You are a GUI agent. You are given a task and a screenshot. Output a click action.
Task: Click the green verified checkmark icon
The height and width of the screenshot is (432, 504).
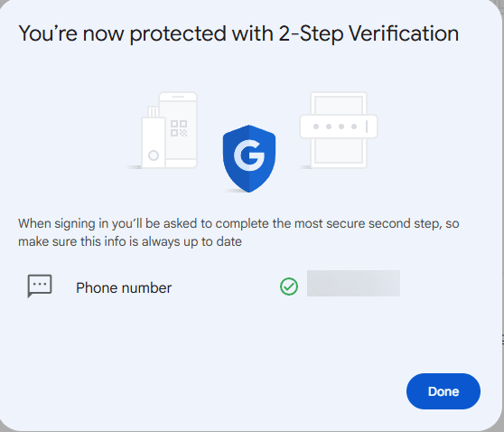click(x=289, y=286)
